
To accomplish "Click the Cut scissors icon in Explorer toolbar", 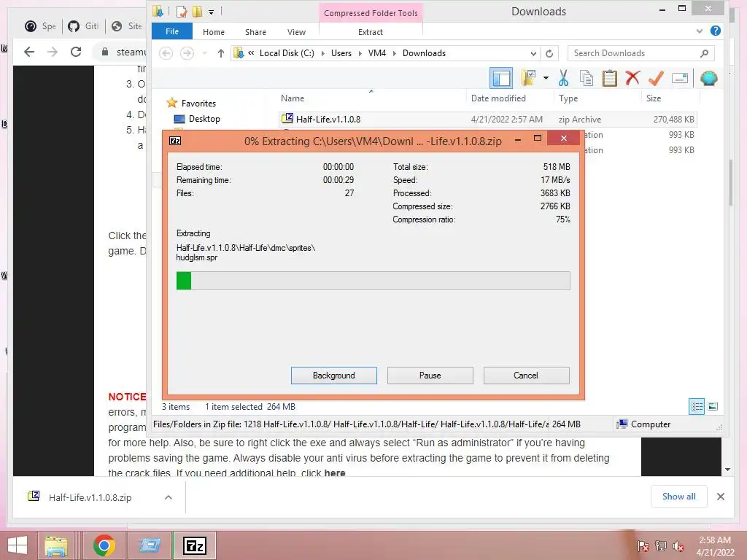I will click(563, 78).
